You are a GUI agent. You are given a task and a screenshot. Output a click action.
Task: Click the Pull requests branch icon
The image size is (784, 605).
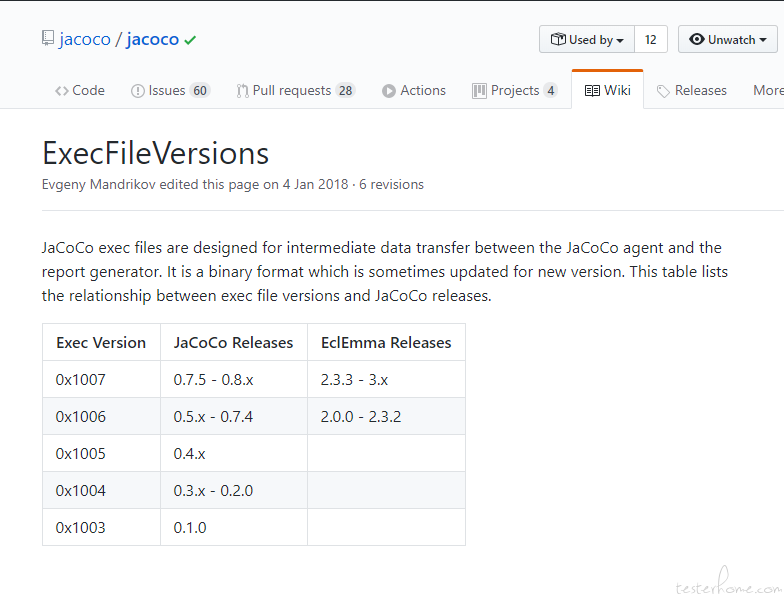[x=242, y=91]
